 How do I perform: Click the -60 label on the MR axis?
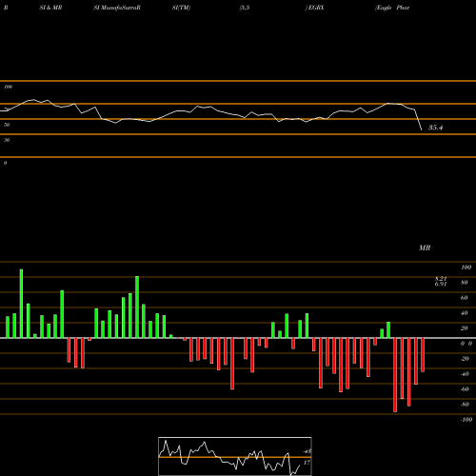coord(465,389)
